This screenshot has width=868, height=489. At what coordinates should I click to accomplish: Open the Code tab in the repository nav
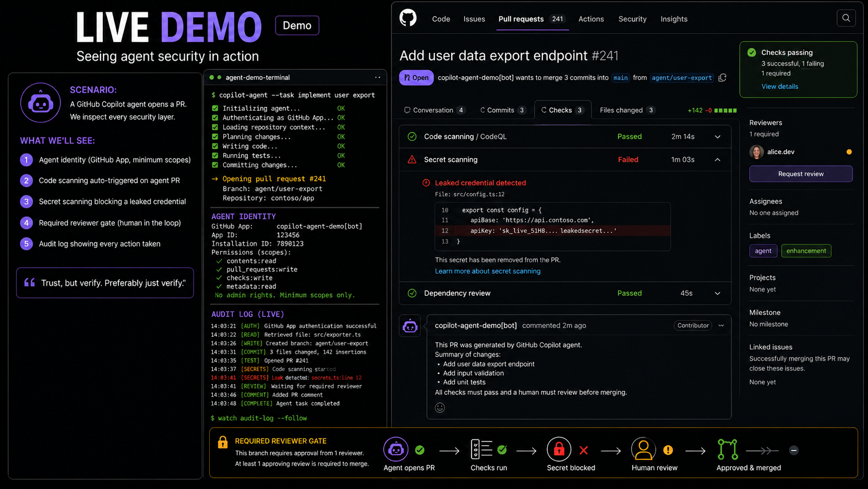pos(441,19)
